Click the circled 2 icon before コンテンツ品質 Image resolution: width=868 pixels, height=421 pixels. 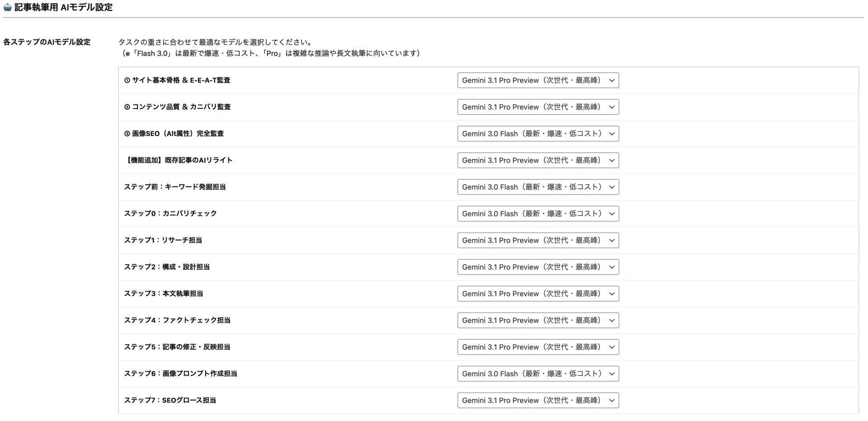[127, 107]
